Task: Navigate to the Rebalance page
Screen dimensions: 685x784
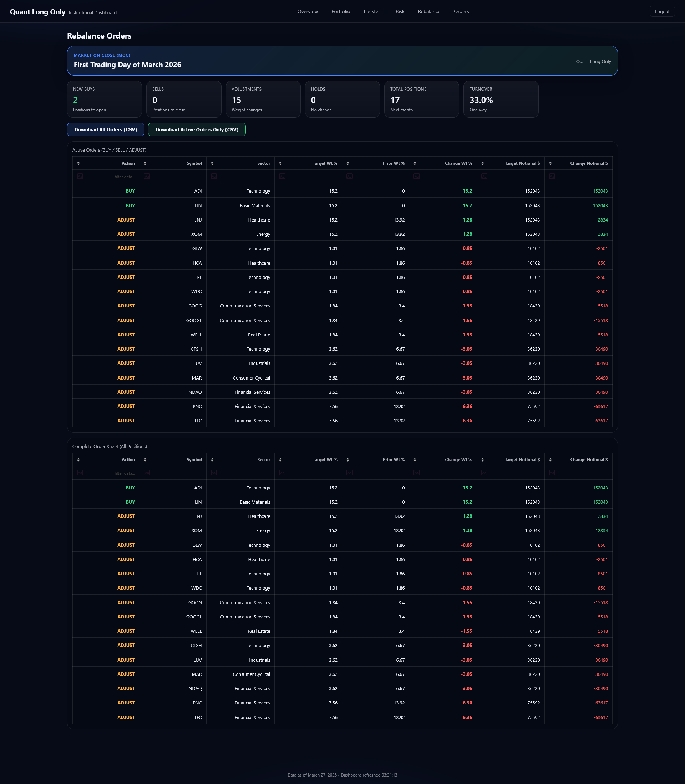Action: click(429, 11)
